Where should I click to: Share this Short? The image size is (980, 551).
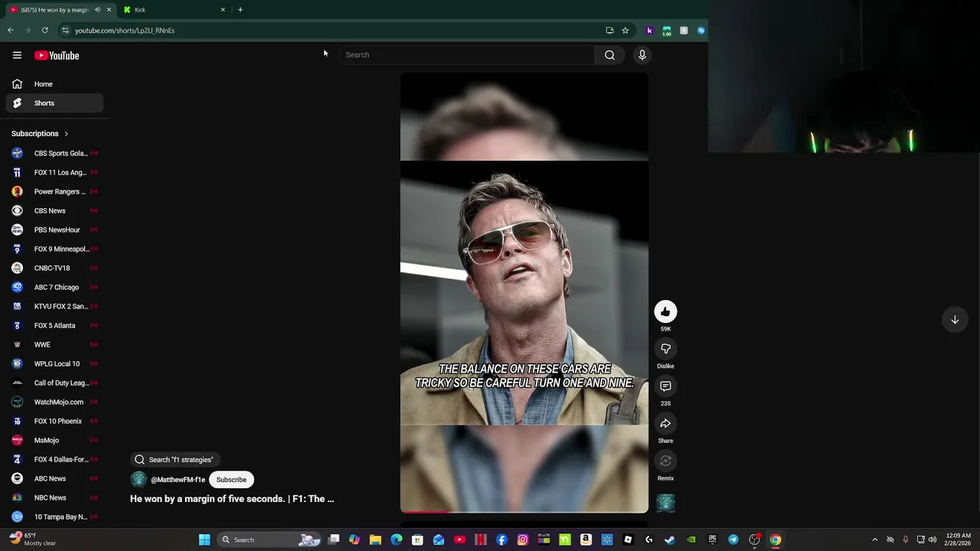point(665,423)
